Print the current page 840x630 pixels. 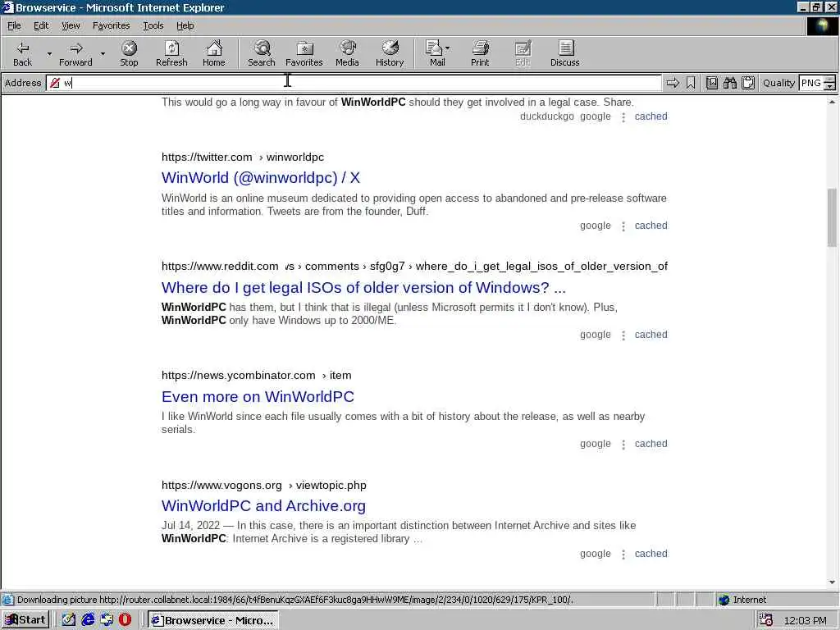(480, 53)
